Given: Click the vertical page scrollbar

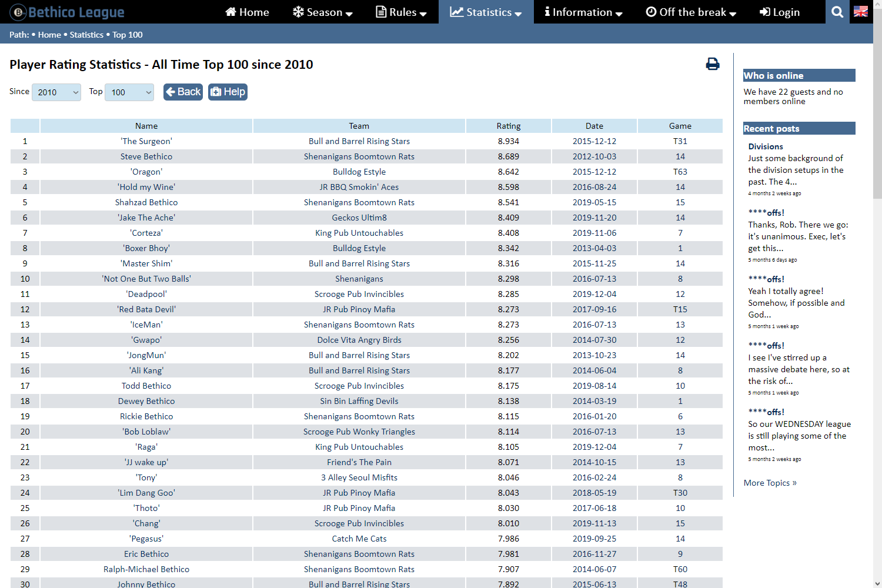Looking at the screenshot, I should [x=877, y=294].
